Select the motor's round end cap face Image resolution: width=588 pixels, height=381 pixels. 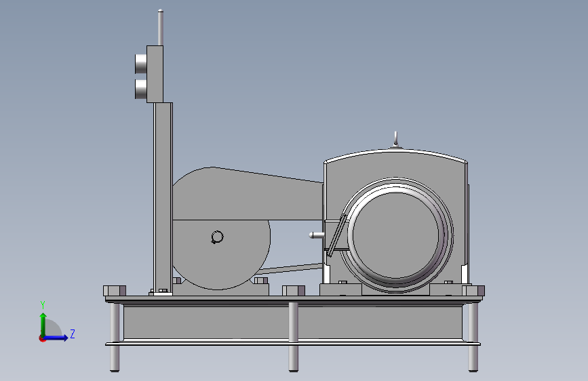(395, 235)
